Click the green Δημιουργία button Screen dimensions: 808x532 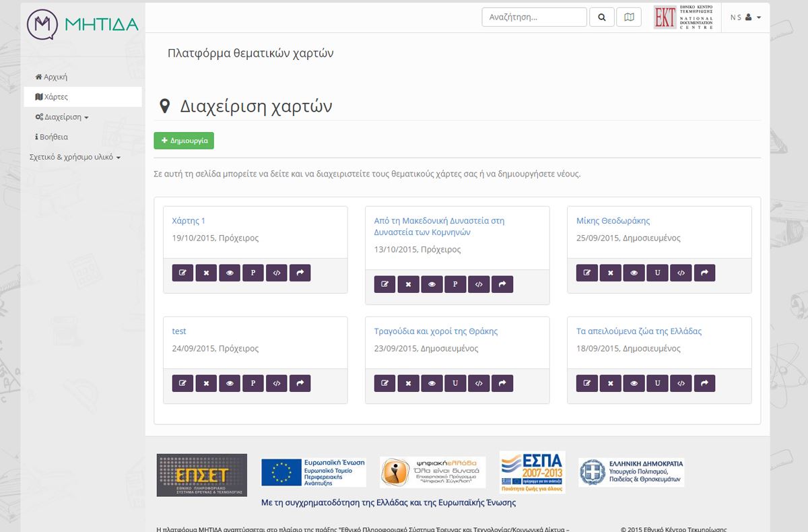pos(184,141)
